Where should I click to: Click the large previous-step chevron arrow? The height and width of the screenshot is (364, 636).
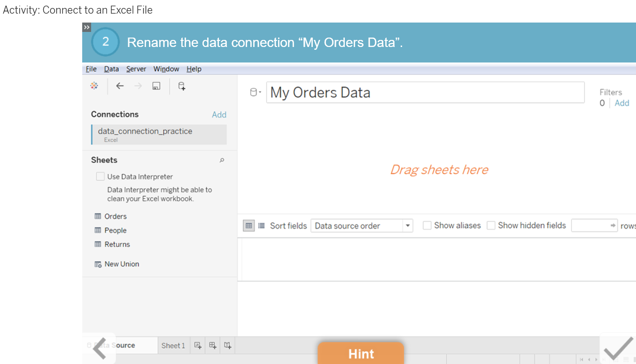tap(100, 349)
